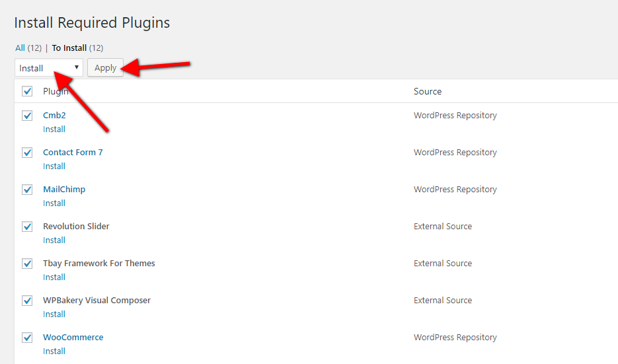Viewport: 618px width, 364px height.
Task: Uncheck the Revolution Slider checkbox
Action: pos(27,227)
